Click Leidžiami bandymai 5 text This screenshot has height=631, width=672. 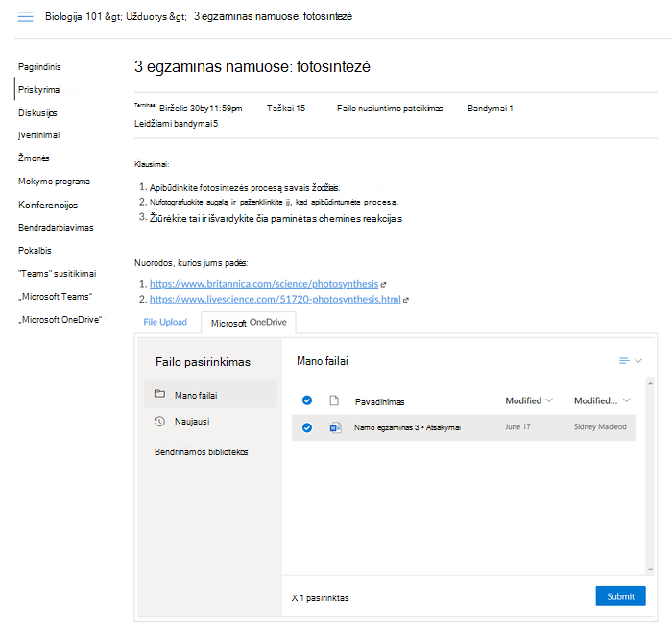pyautogui.click(x=176, y=124)
